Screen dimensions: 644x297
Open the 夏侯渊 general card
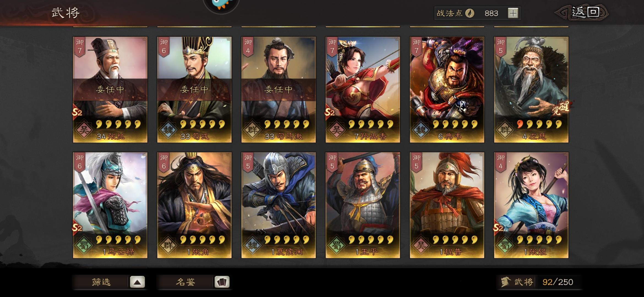[x=279, y=205]
